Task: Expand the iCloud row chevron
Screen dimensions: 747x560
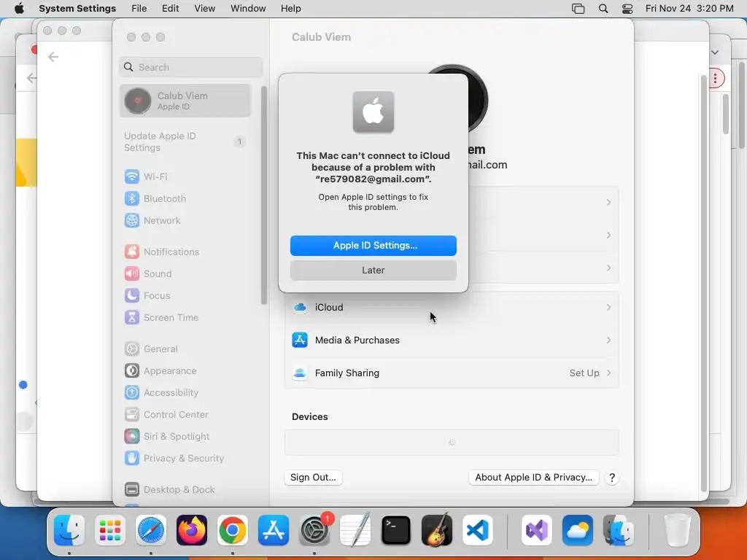Action: click(608, 307)
